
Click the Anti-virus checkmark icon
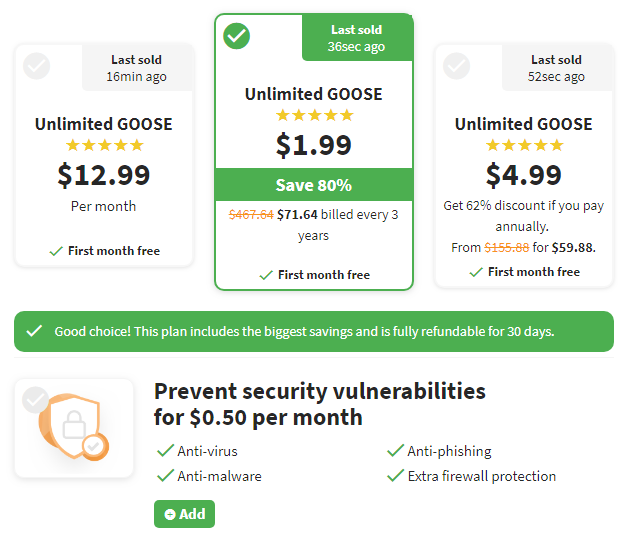[165, 451]
